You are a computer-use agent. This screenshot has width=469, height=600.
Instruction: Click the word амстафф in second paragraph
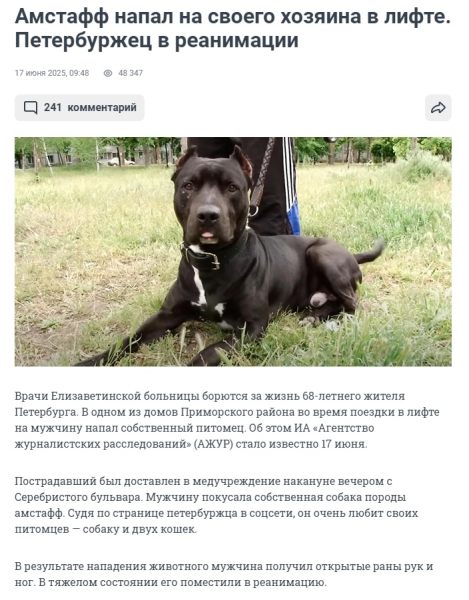[39, 513]
